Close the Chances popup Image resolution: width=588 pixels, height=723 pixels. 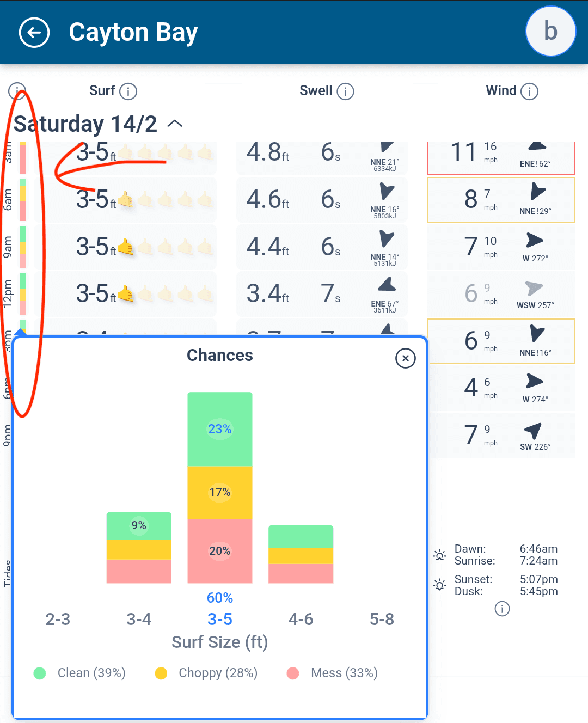(405, 358)
